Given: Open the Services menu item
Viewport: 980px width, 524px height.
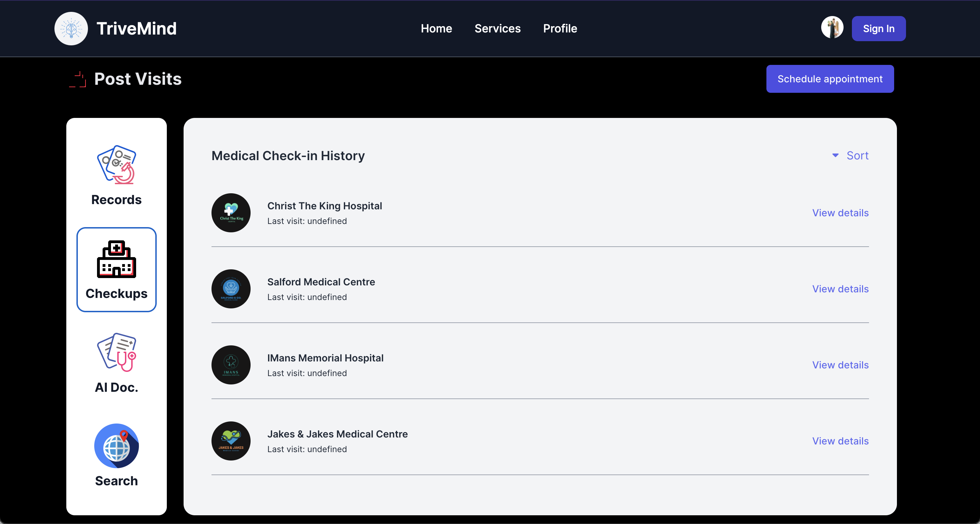Looking at the screenshot, I should pos(497,29).
